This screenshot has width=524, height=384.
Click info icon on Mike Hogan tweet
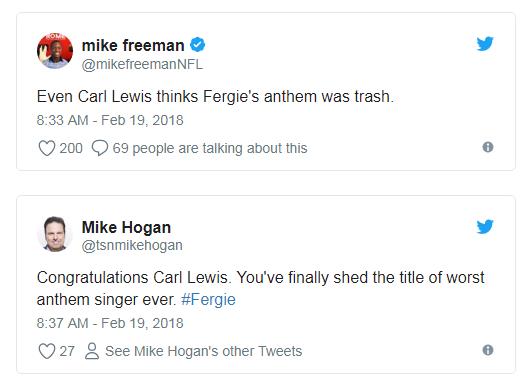click(488, 350)
